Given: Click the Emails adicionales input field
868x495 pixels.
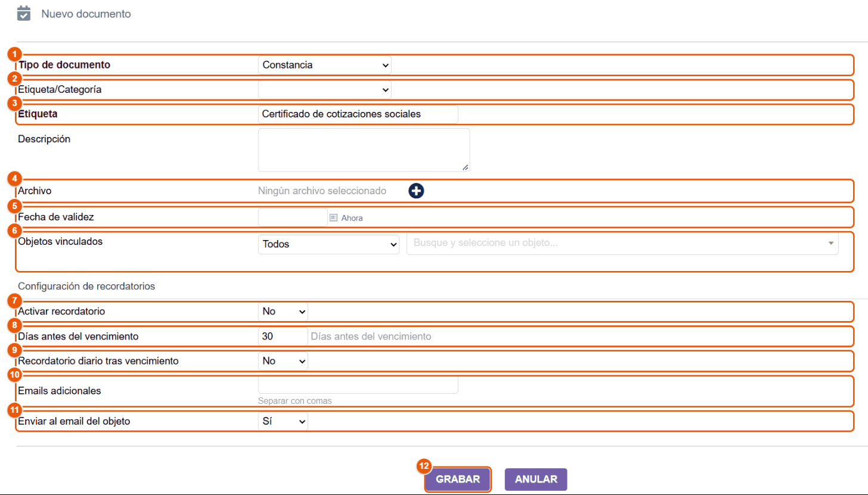Looking at the screenshot, I should 358,385.
